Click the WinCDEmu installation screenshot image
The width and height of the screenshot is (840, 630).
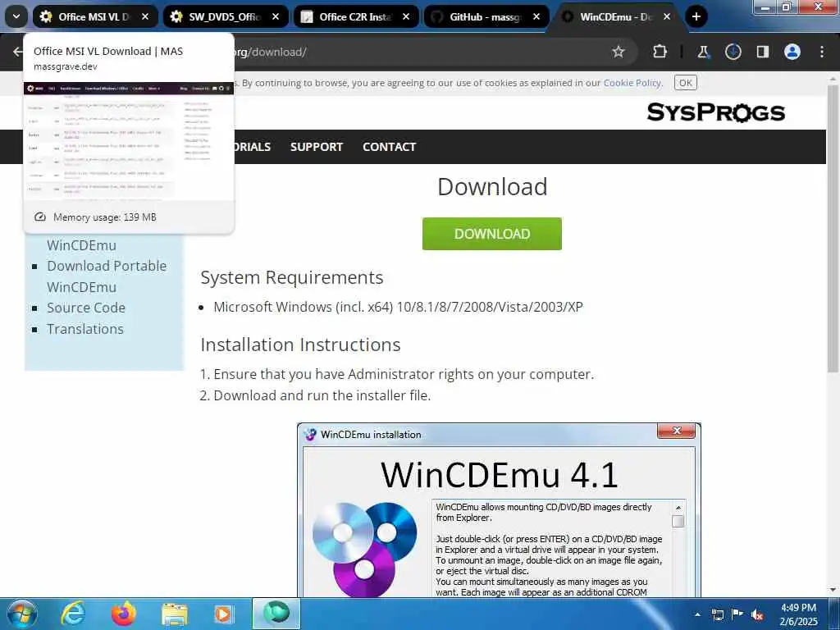500,510
